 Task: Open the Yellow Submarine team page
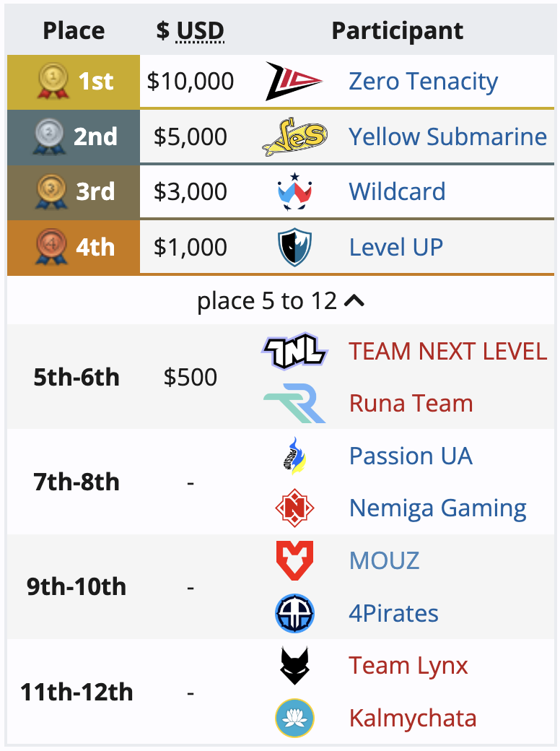[x=447, y=136]
